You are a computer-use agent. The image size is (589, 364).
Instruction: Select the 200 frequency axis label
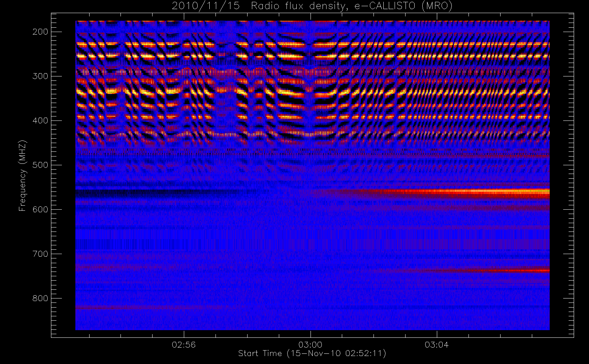tap(40, 32)
